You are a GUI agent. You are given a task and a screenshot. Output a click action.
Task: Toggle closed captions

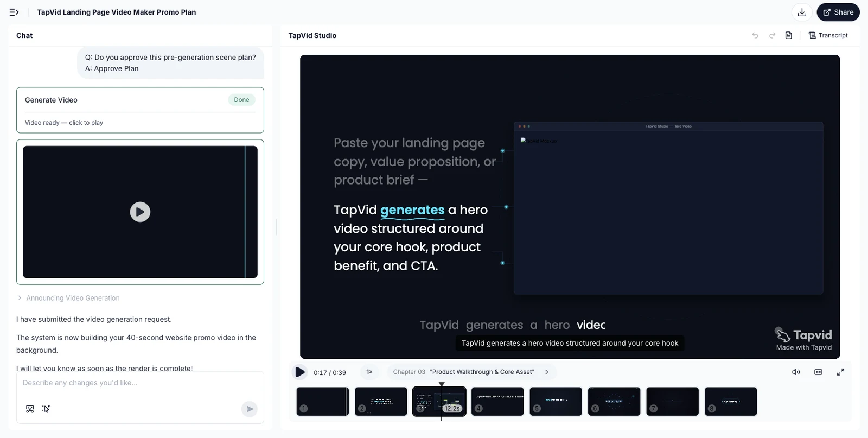coord(818,372)
